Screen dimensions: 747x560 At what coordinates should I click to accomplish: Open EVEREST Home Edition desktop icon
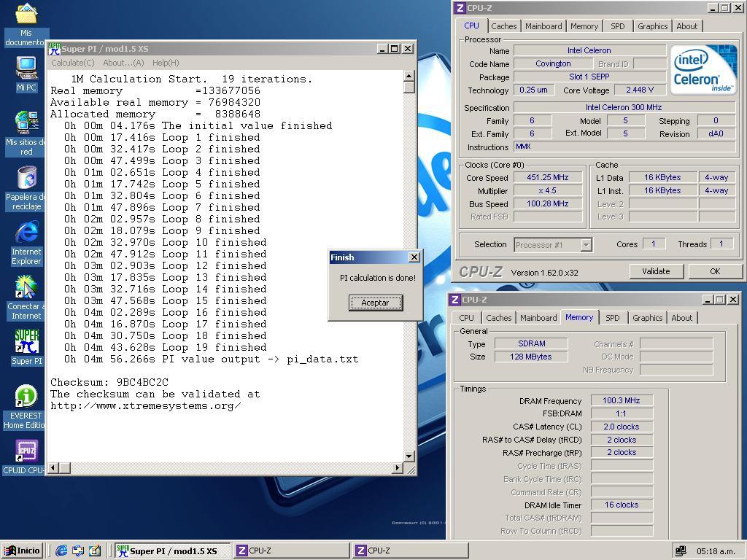coord(26,407)
